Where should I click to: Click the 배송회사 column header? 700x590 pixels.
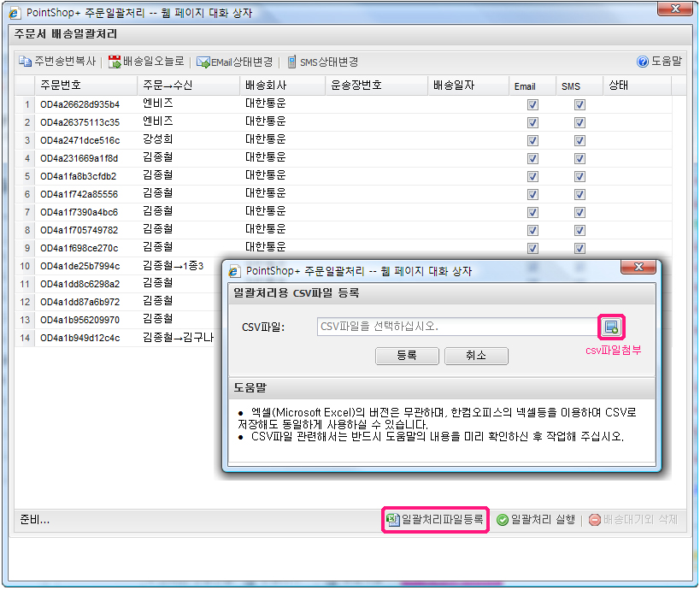(x=266, y=86)
